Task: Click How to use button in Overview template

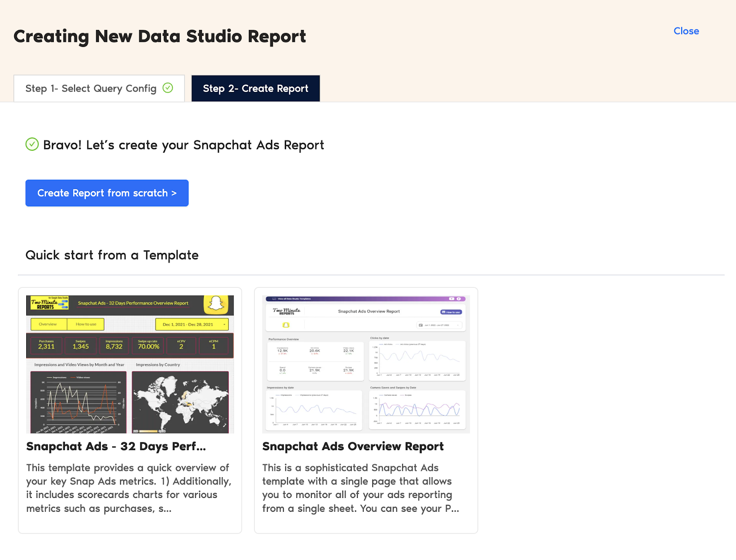Action: point(451,312)
